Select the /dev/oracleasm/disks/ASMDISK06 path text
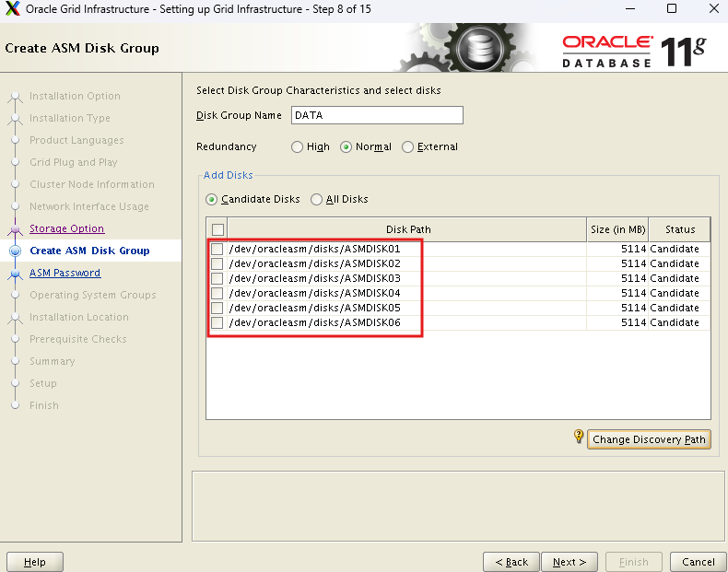The width and height of the screenshot is (728, 572). (x=314, y=323)
